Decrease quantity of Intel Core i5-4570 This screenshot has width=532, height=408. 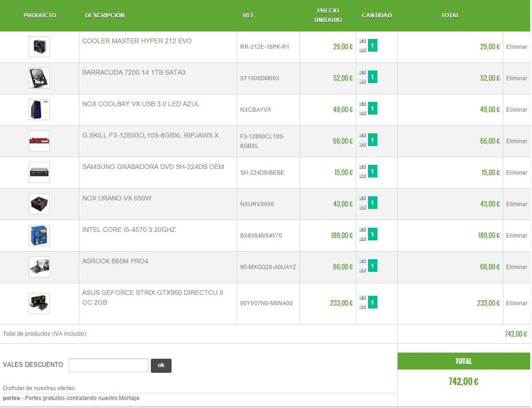(x=362, y=239)
